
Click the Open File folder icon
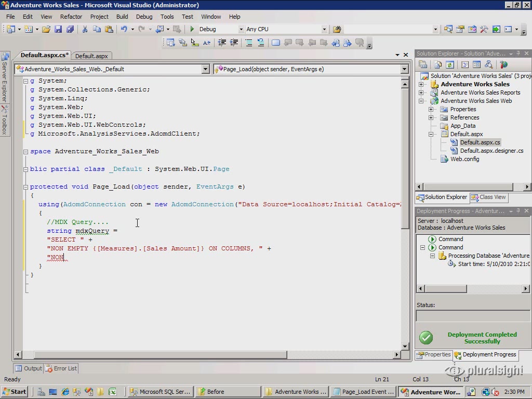pyautogui.click(x=46, y=29)
